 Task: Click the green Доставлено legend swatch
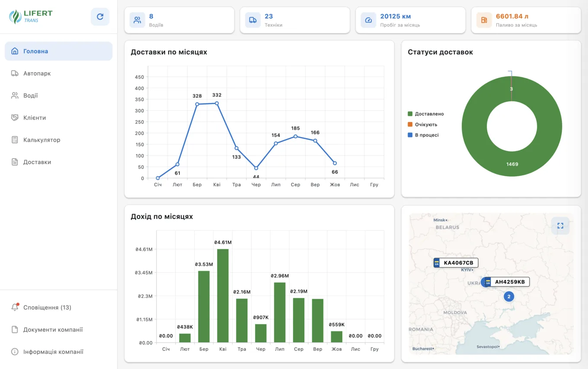[x=410, y=114]
